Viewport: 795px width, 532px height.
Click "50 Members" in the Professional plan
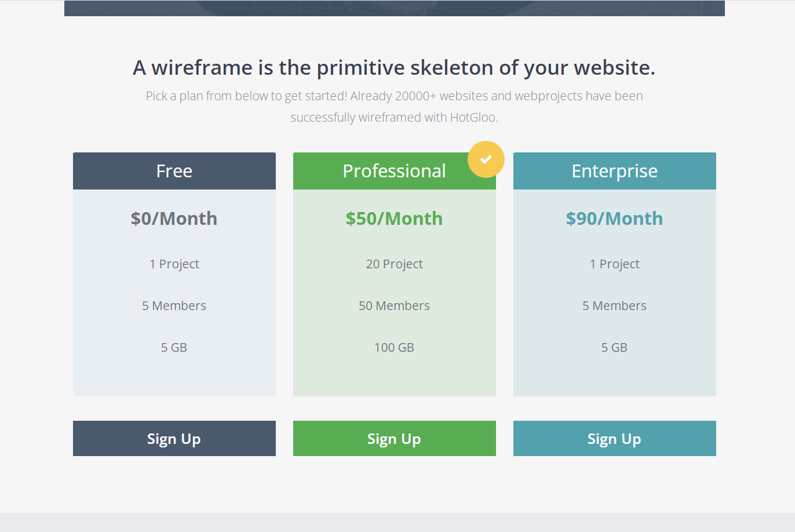394,306
